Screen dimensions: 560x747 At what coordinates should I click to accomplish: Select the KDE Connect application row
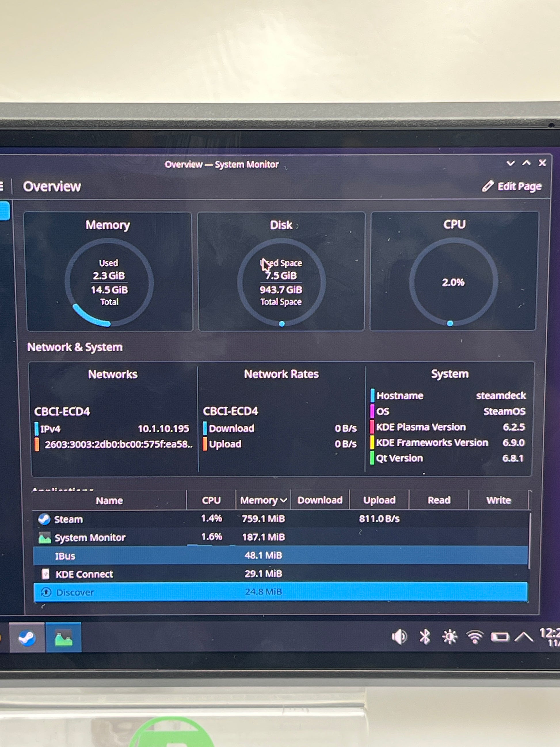pyautogui.click(x=84, y=574)
